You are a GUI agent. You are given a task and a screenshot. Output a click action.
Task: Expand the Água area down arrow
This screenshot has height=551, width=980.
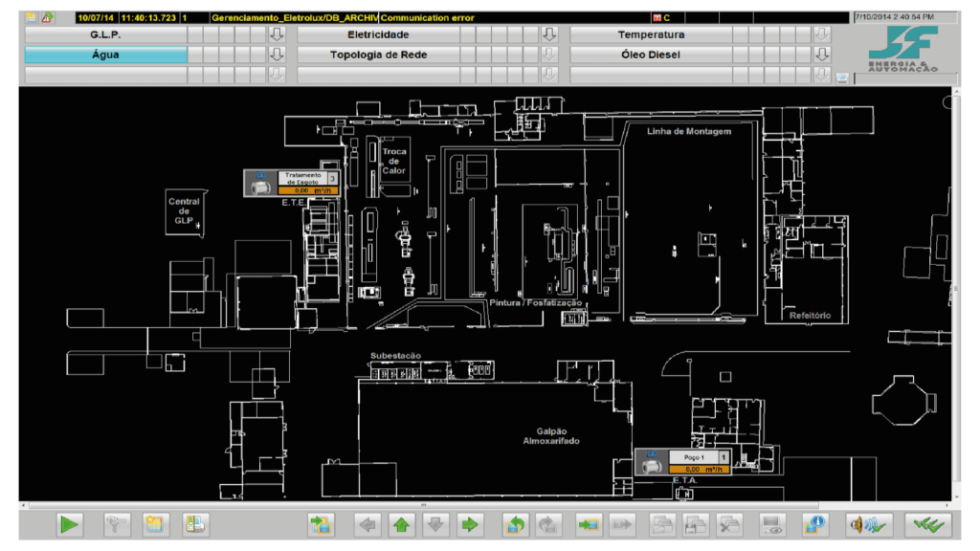tap(277, 55)
